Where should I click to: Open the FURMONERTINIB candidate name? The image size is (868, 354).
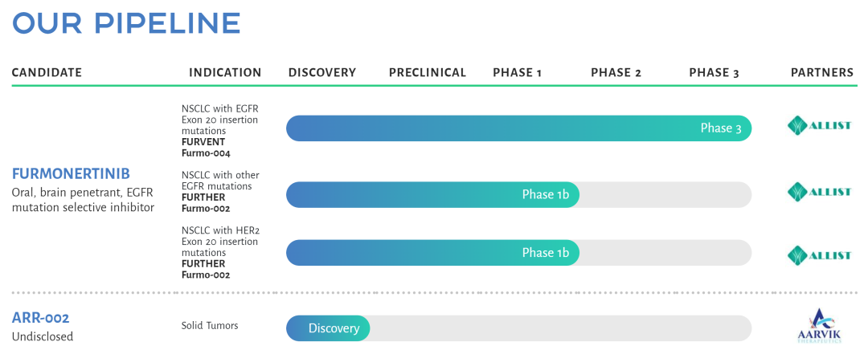[x=71, y=173]
